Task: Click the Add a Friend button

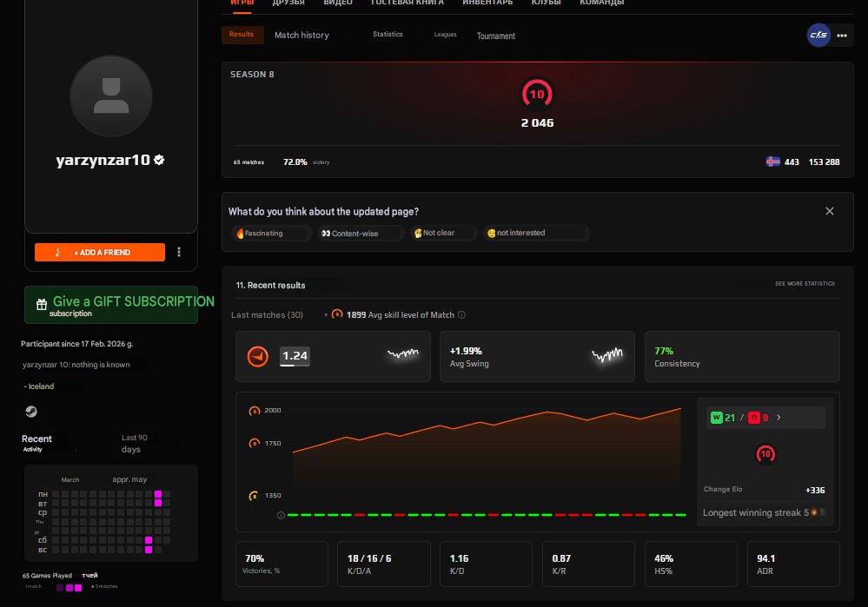Action: pos(100,253)
